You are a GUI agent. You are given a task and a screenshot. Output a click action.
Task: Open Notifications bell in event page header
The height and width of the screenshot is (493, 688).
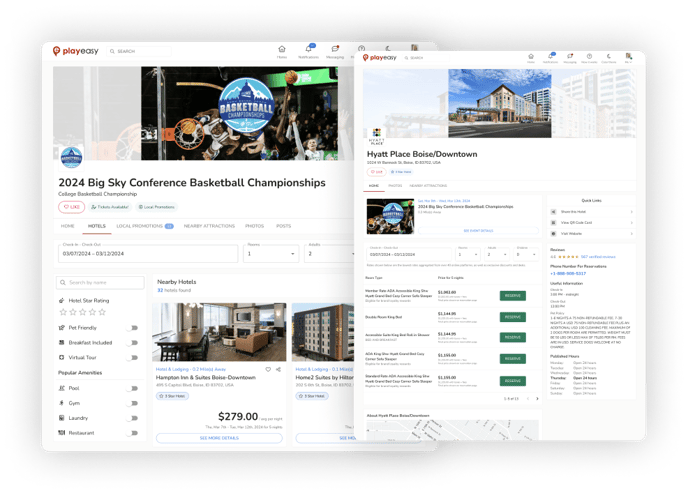coord(309,49)
